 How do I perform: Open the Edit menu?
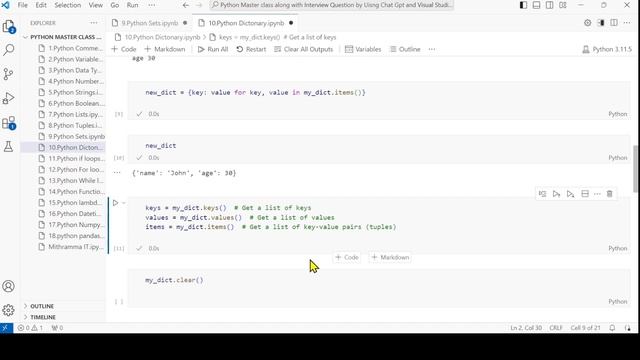[x=41, y=5]
